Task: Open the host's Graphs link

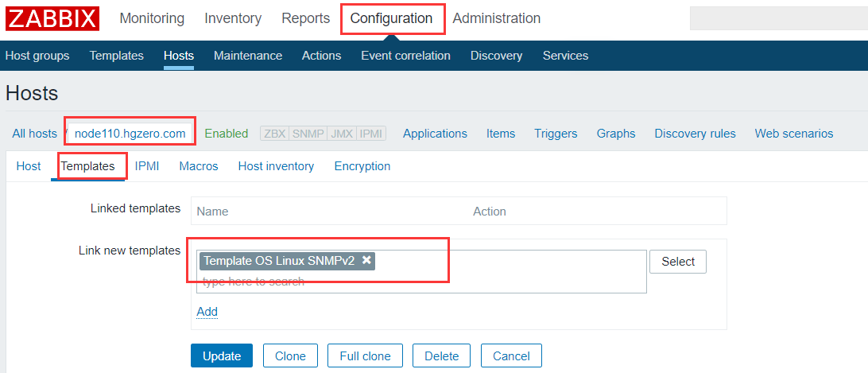Action: [x=616, y=134]
